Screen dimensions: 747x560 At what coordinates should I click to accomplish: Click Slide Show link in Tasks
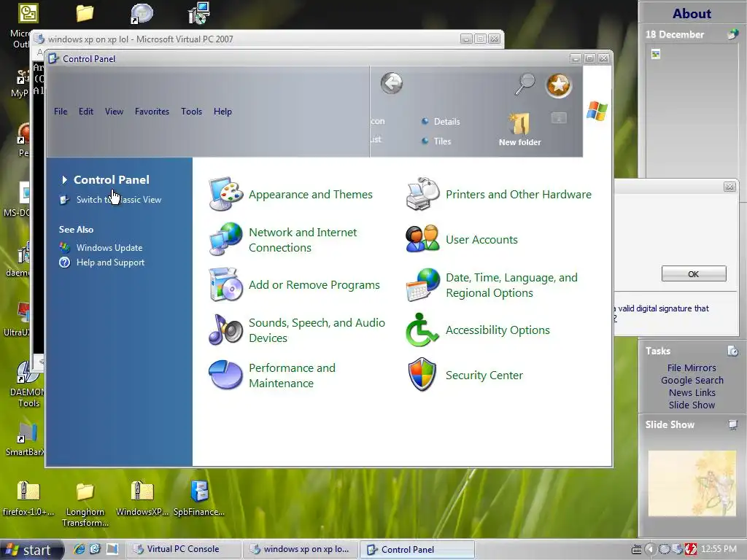point(692,405)
